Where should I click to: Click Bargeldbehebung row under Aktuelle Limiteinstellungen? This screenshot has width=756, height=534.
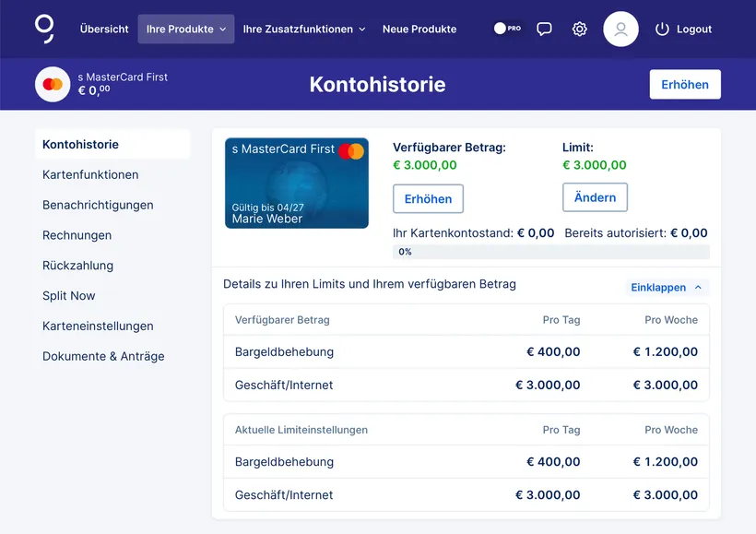click(x=467, y=462)
